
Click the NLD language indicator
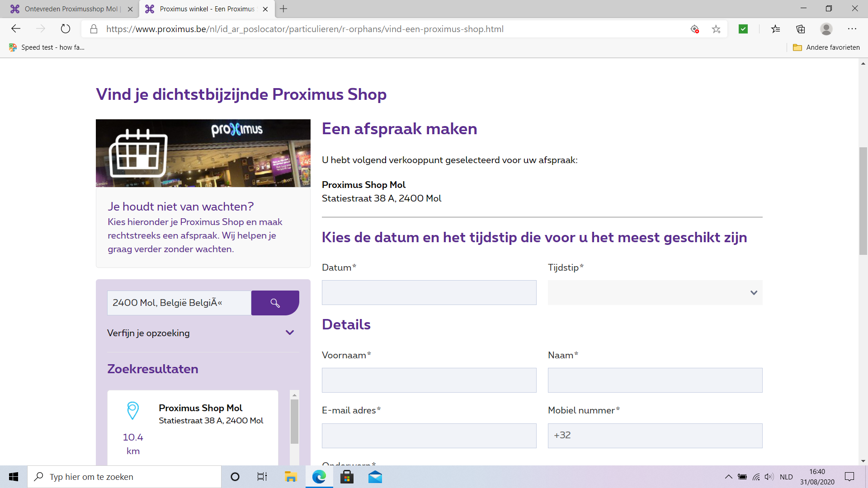786,477
